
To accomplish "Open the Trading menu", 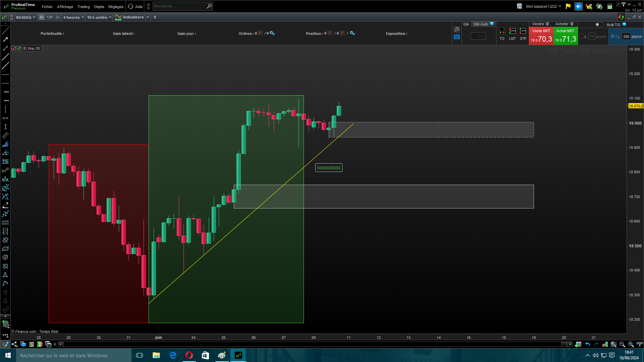I will point(83,7).
